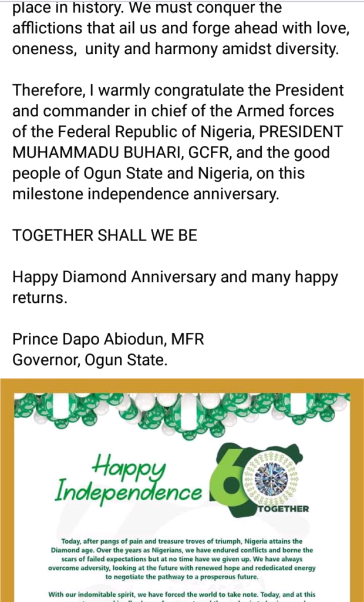Image resolution: width=364 pixels, height=602 pixels.
Task: Tap the banner line 'With our indomitable spirit'
Action: point(181,594)
